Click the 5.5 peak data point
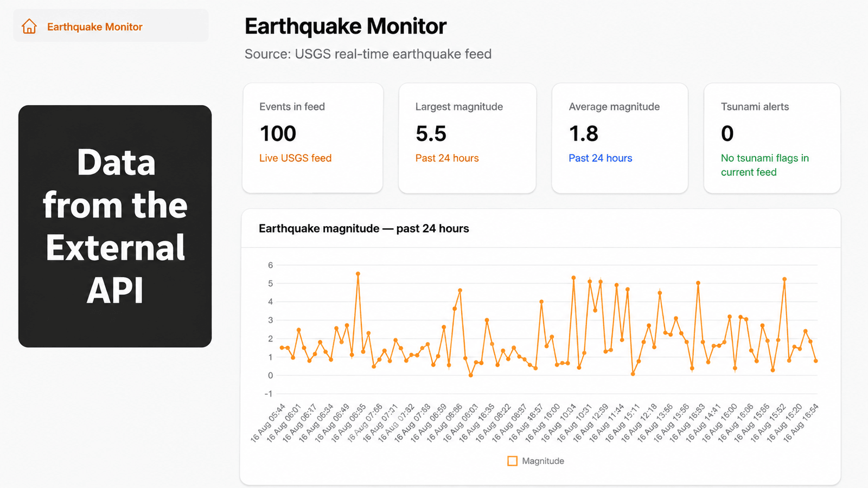This screenshot has width=868, height=488. 358,274
